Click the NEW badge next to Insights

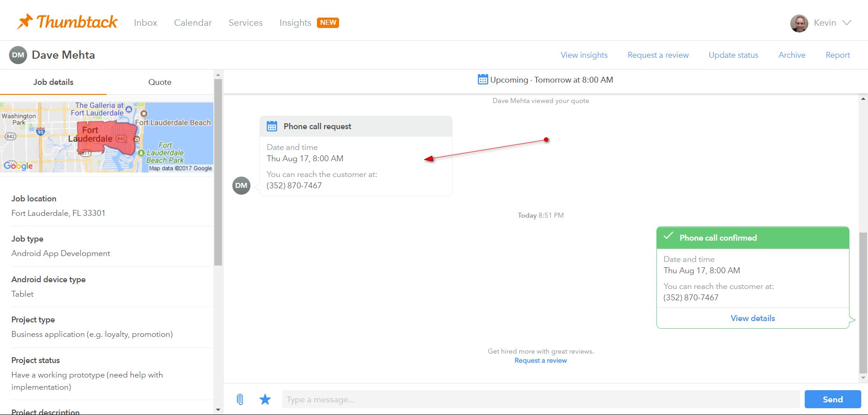[328, 23]
